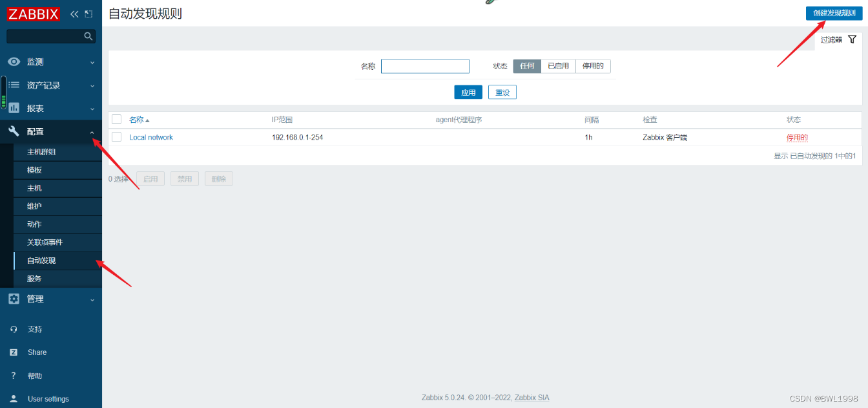Open 动作 submenu item
Viewport: 868px width, 408px height.
coord(57,224)
